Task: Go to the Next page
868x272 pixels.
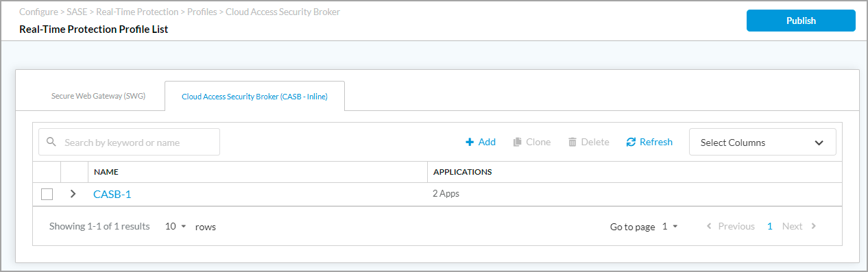Action: [799, 226]
